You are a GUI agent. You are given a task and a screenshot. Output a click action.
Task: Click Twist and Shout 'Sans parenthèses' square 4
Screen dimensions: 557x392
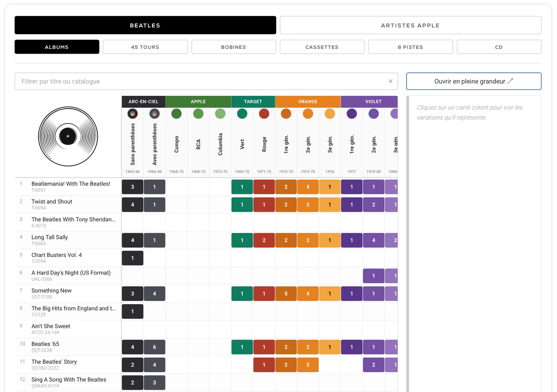point(132,205)
